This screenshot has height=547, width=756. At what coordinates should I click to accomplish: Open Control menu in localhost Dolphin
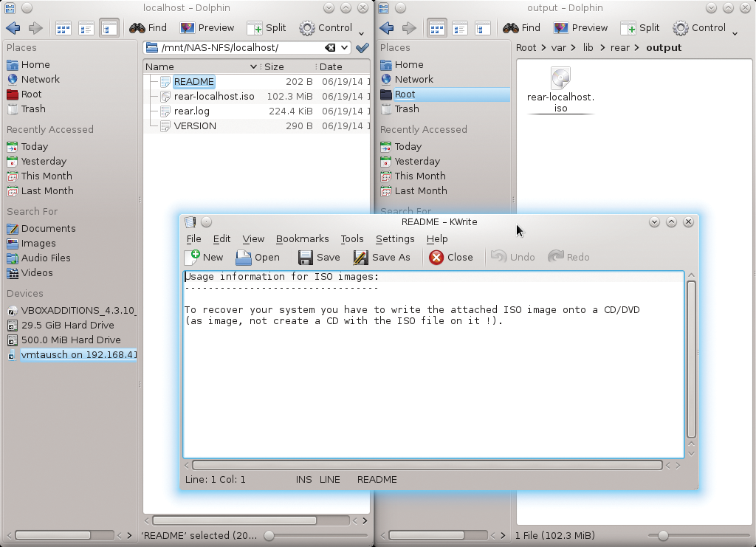tap(326, 28)
